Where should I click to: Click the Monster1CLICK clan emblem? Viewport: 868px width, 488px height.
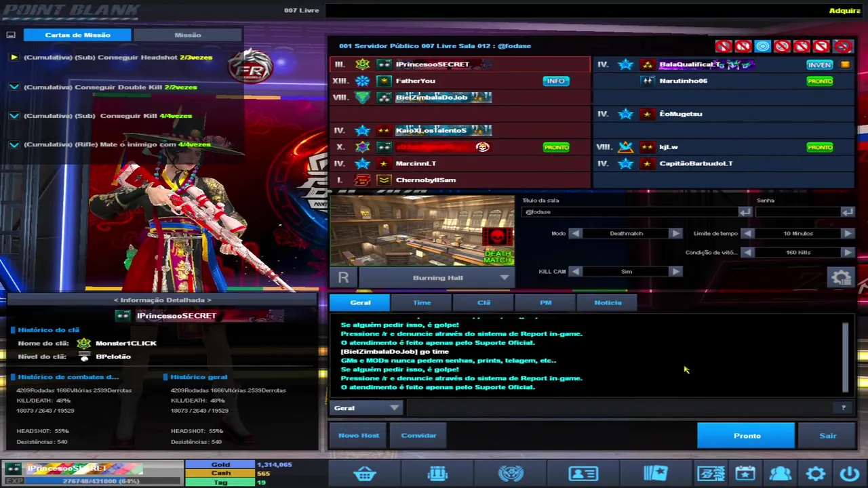point(84,343)
